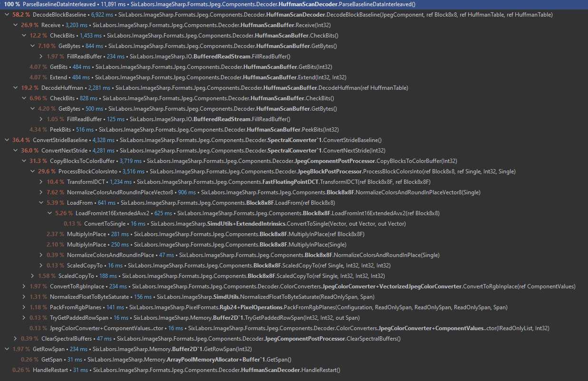Expand the ConvertToRgbInplace node
The height and width of the screenshot is (381, 588).
point(24,286)
